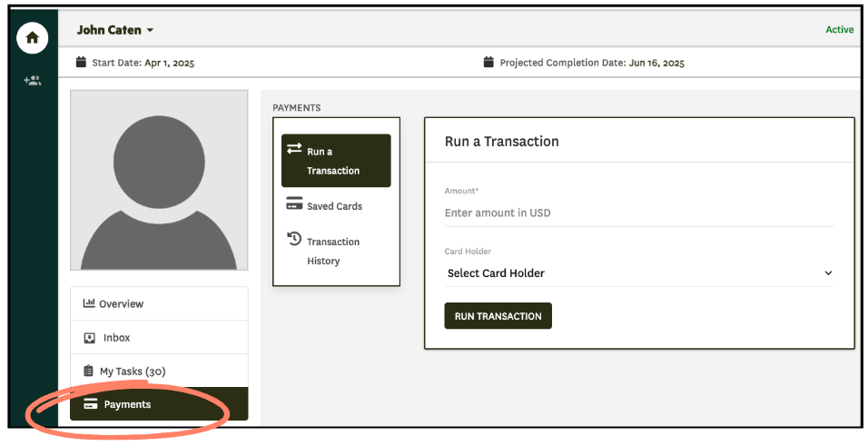Screen dimensions: 868x446
Task: Click the Run a Transaction arrows icon
Action: point(294,149)
